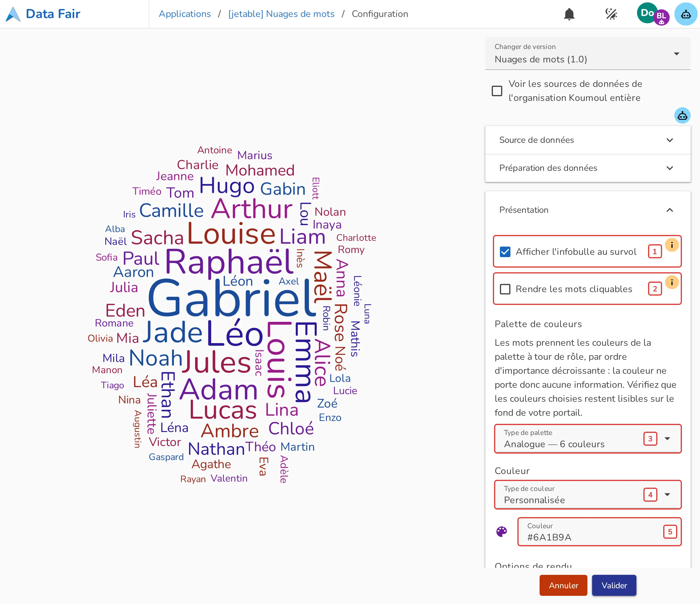This screenshot has width=700, height=604.
Task: Click the Data Fair title text
Action: pos(53,14)
